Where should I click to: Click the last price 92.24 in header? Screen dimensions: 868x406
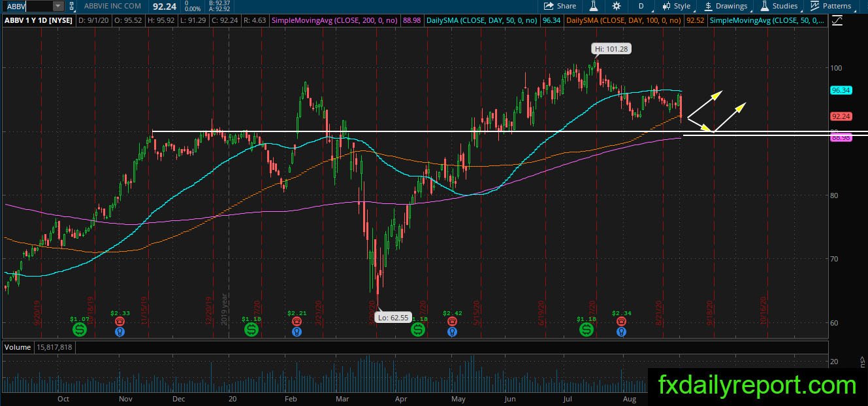[x=164, y=6]
